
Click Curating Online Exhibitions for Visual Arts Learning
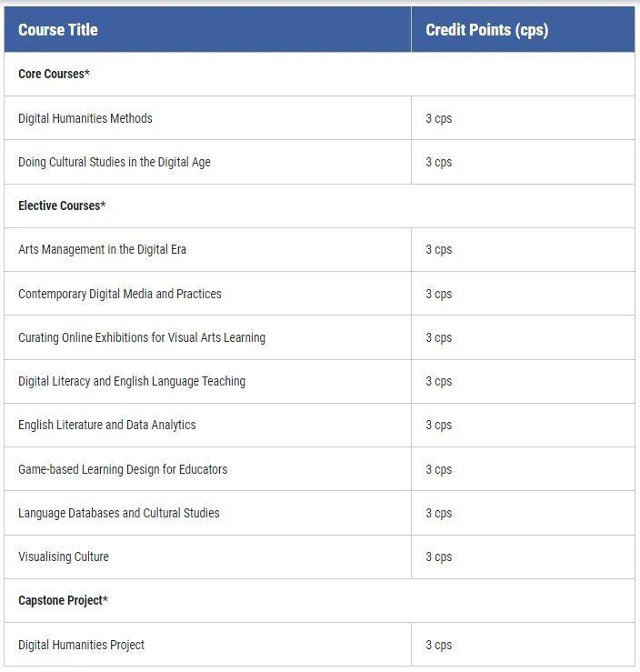coord(142,337)
